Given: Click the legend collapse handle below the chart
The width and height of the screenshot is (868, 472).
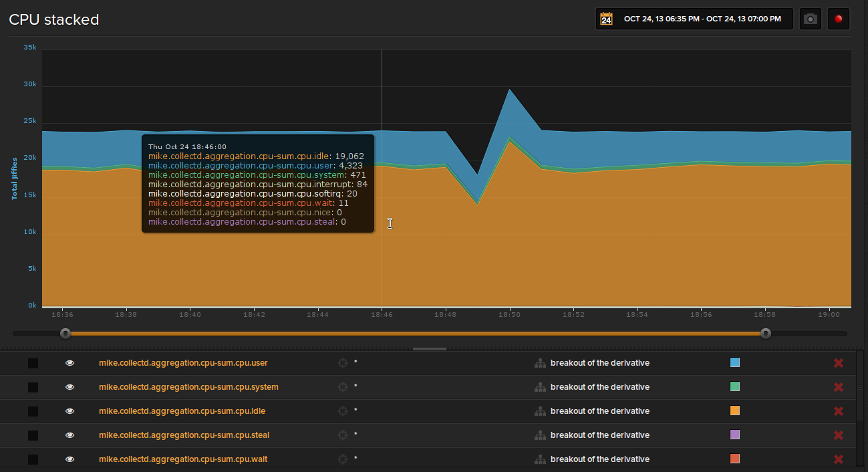Looking at the screenshot, I should tap(429, 348).
